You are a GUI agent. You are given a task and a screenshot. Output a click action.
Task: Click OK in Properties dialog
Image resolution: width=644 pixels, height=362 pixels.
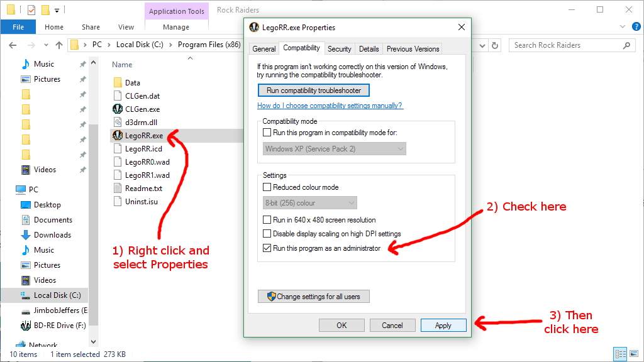tap(341, 325)
